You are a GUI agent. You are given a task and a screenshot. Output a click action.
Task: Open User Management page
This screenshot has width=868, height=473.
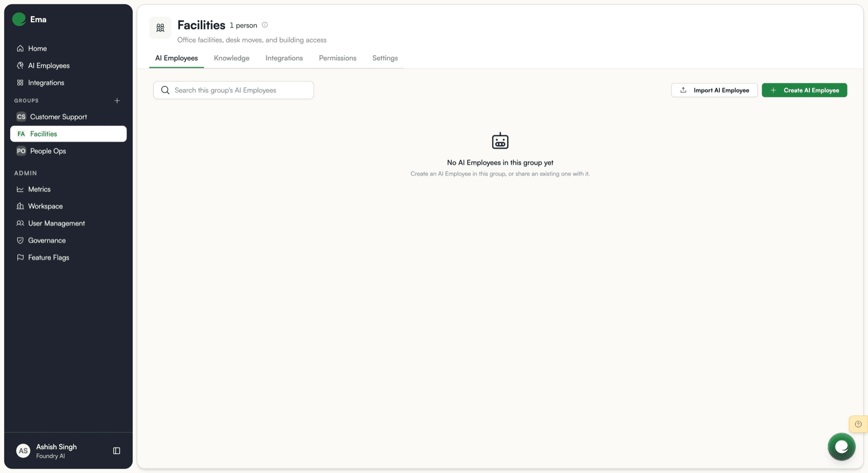(68, 223)
